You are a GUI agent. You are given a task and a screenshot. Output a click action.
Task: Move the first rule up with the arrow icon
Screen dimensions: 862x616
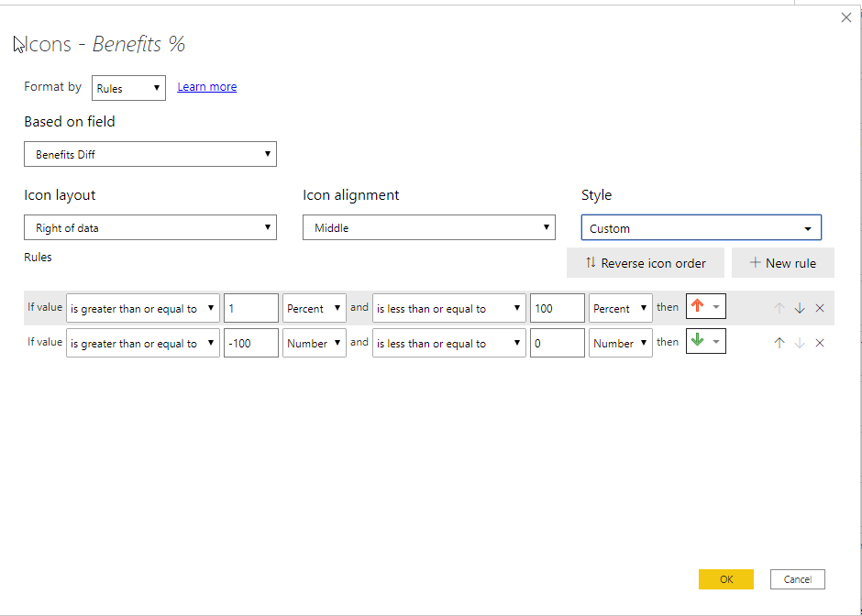779,308
